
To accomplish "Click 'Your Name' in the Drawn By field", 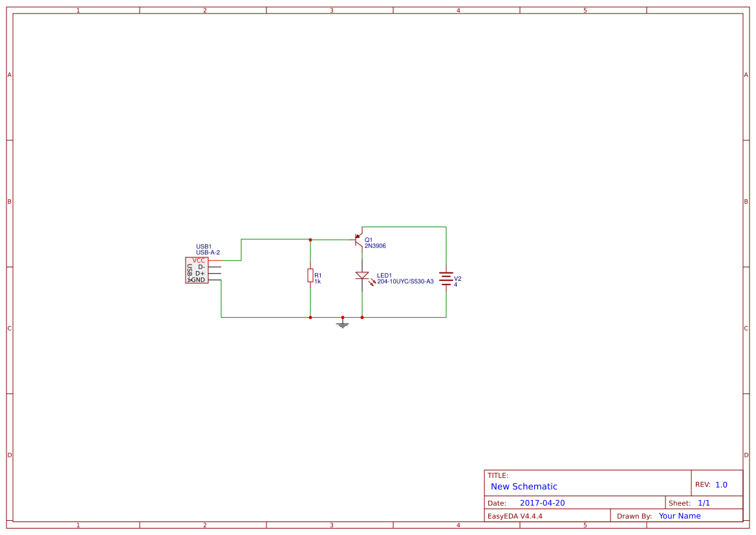I will click(679, 516).
